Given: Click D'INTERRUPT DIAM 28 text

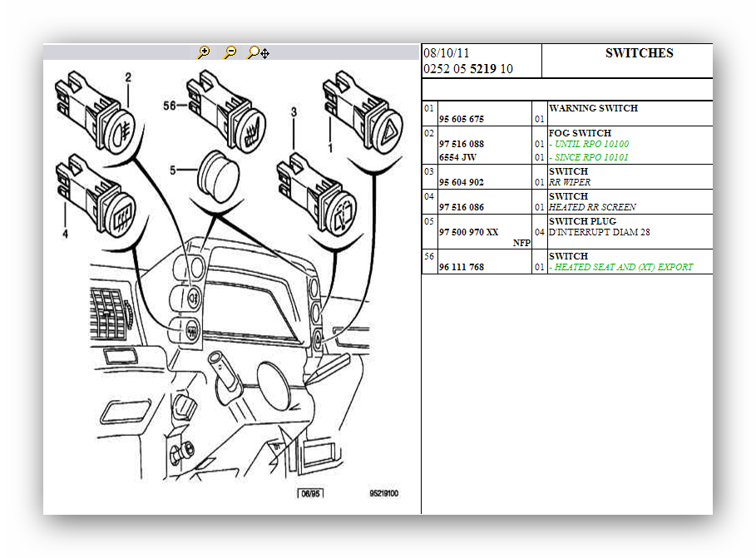Looking at the screenshot, I should [x=600, y=232].
